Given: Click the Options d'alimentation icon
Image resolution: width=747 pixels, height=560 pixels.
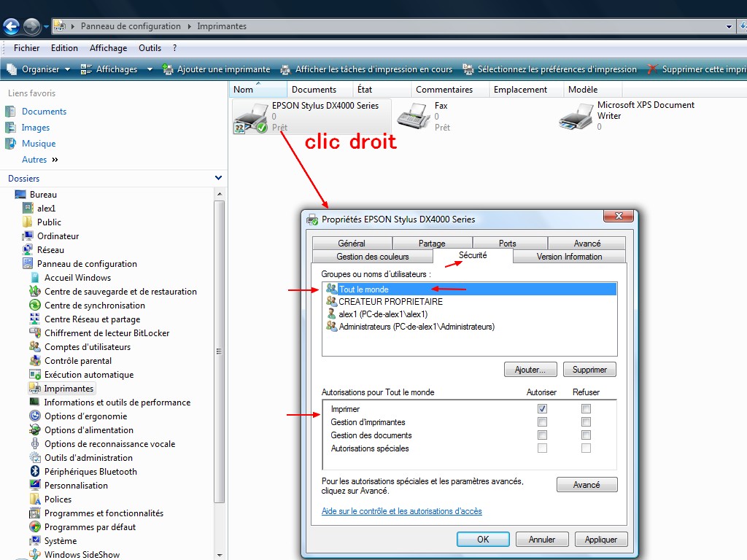Looking at the screenshot, I should coord(35,430).
